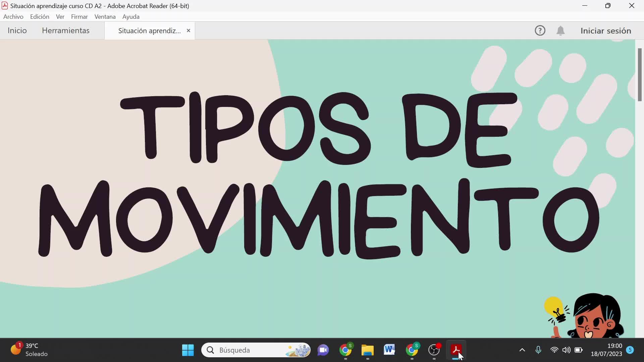The height and width of the screenshot is (362, 644).
Task: Click the vertical scrollbar thumb
Action: [640, 74]
